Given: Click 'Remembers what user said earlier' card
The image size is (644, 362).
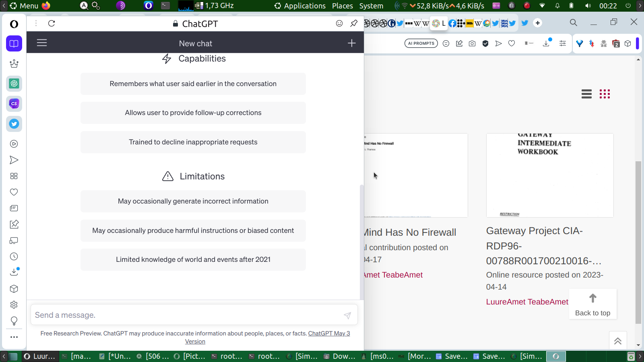Looking at the screenshot, I should point(193,84).
